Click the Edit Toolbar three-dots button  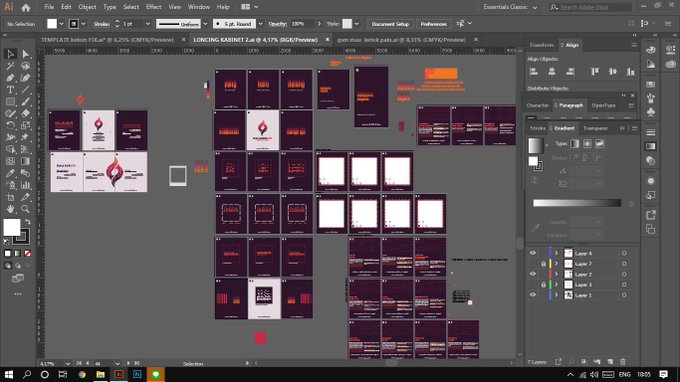click(x=18, y=294)
